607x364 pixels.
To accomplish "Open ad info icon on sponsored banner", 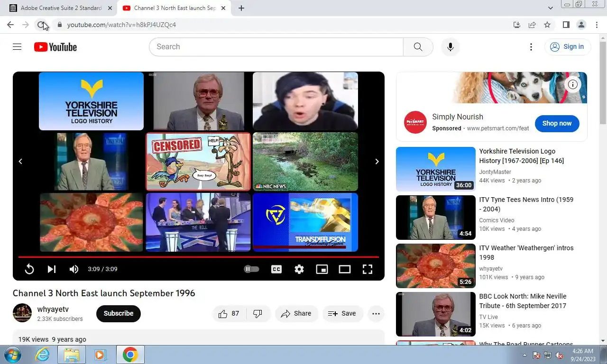I will pos(573,84).
